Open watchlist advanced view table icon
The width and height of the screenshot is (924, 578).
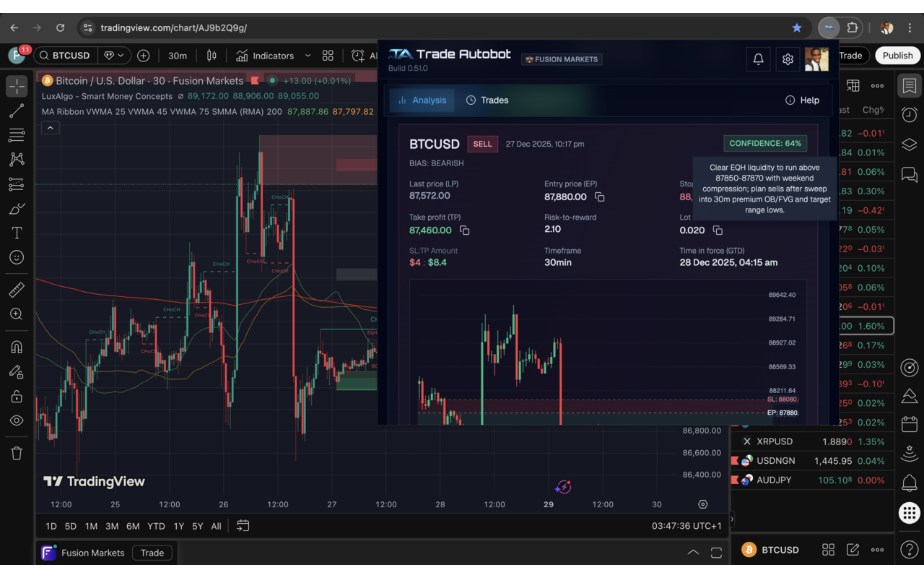point(853,86)
